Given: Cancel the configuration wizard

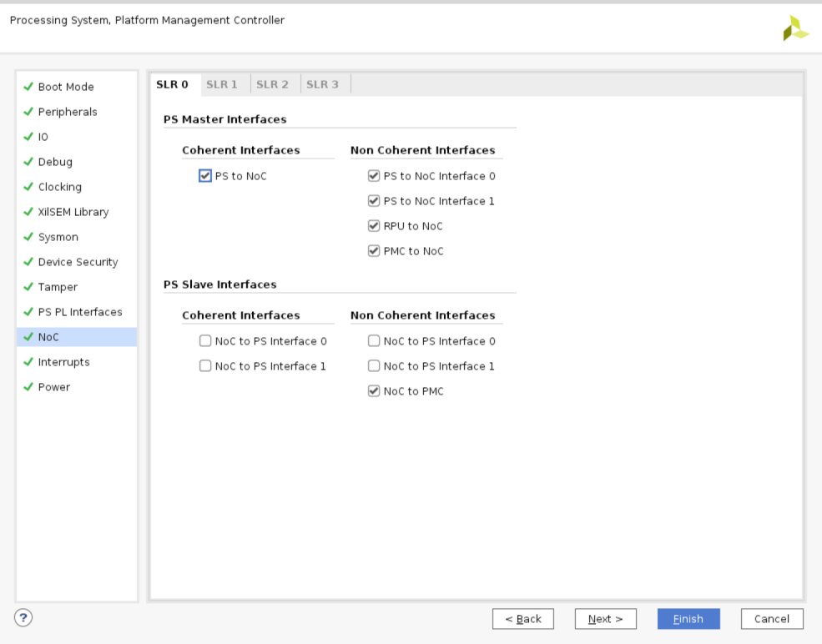Looking at the screenshot, I should [x=771, y=619].
